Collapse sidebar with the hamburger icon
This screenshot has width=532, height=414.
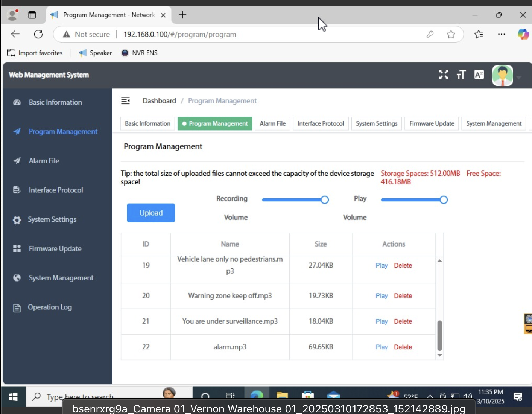pos(125,100)
